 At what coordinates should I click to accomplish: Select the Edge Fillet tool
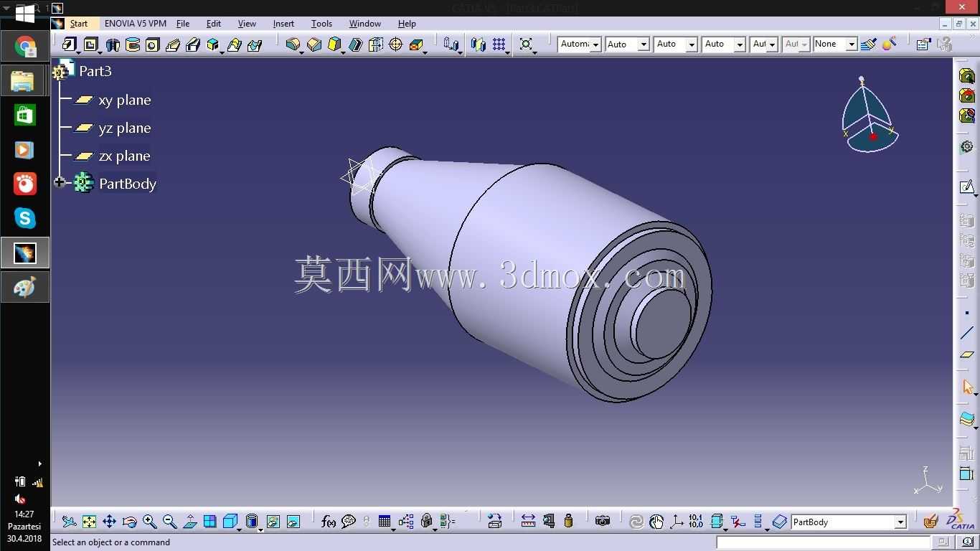coord(293,44)
